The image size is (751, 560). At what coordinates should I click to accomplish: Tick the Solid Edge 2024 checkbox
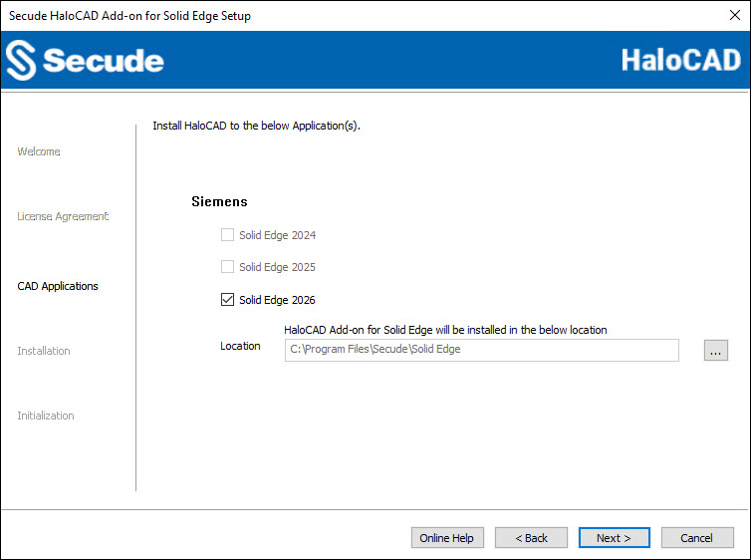pyautogui.click(x=227, y=235)
